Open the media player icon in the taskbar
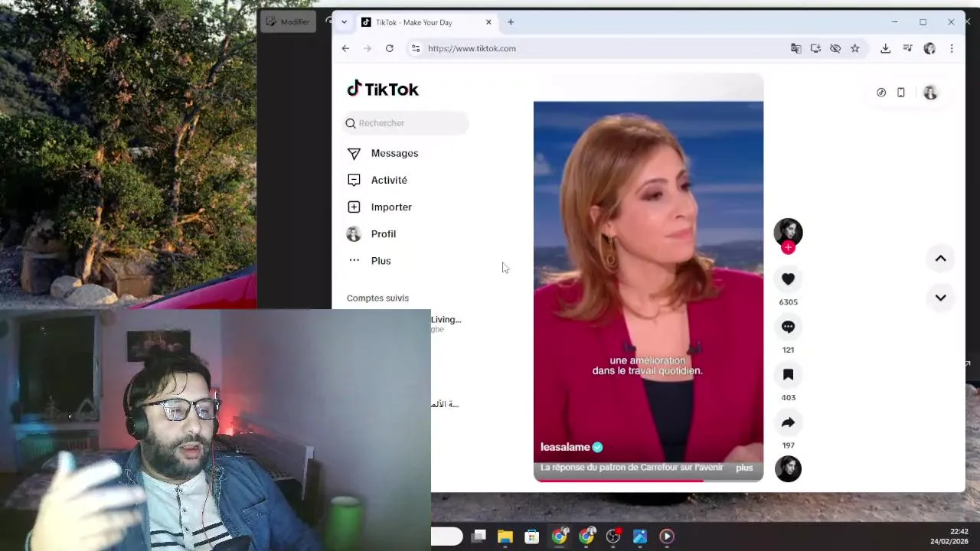The image size is (980, 551). [667, 536]
